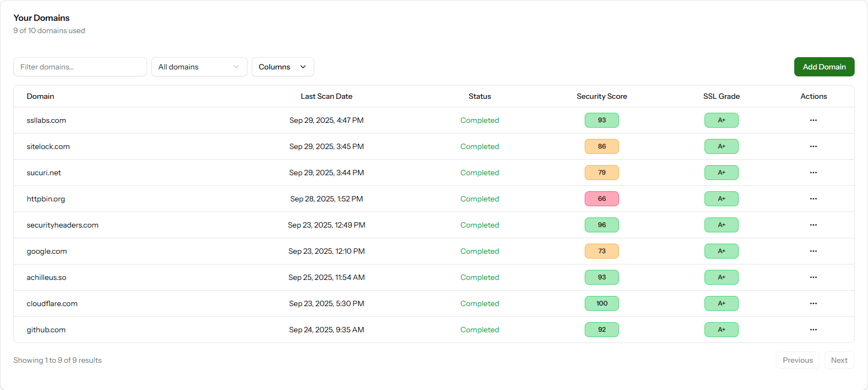Open actions menu for ssllabs.com row
This screenshot has width=868, height=390.
point(813,120)
